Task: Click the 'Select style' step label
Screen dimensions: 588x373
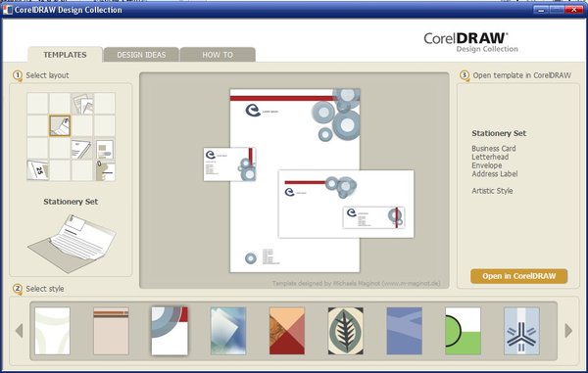Action: click(45, 289)
